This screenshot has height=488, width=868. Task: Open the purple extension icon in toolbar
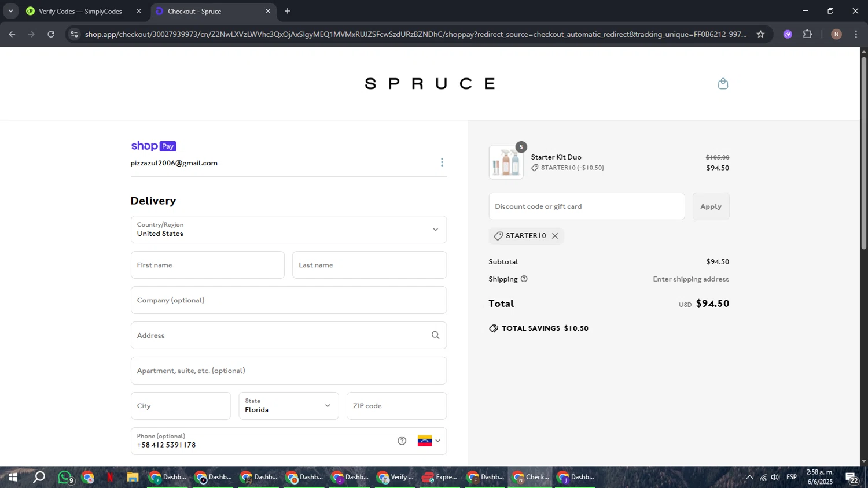pyautogui.click(x=788, y=34)
